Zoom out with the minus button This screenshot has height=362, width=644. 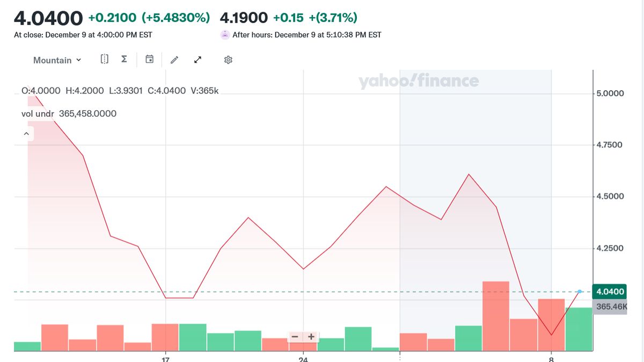pos(295,337)
